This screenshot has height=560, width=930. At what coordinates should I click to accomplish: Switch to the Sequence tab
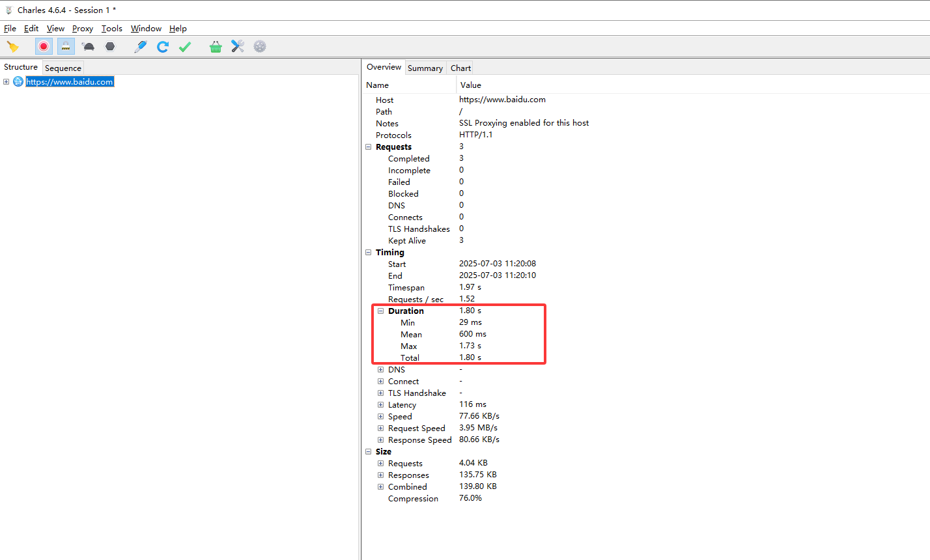pyautogui.click(x=63, y=68)
